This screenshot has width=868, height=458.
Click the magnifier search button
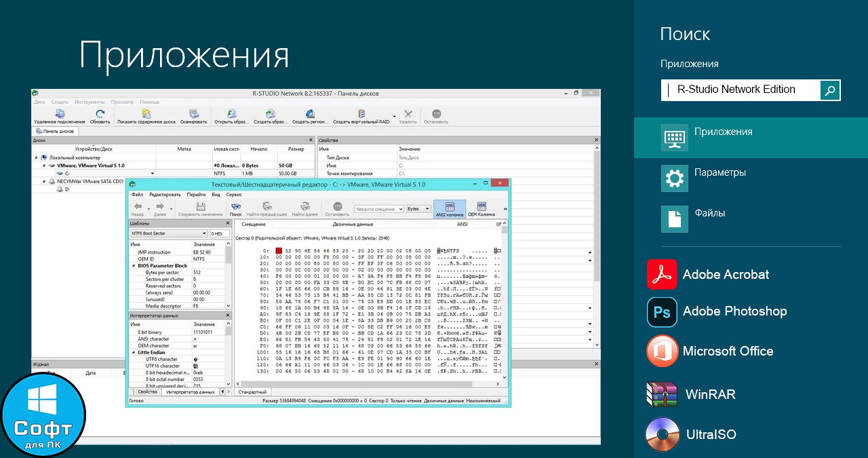click(830, 90)
